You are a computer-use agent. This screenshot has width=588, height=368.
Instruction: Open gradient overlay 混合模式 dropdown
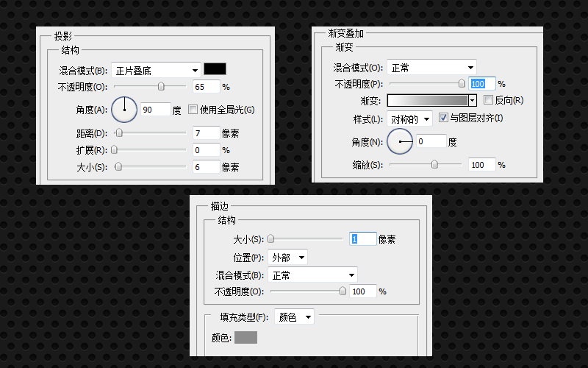click(x=431, y=68)
